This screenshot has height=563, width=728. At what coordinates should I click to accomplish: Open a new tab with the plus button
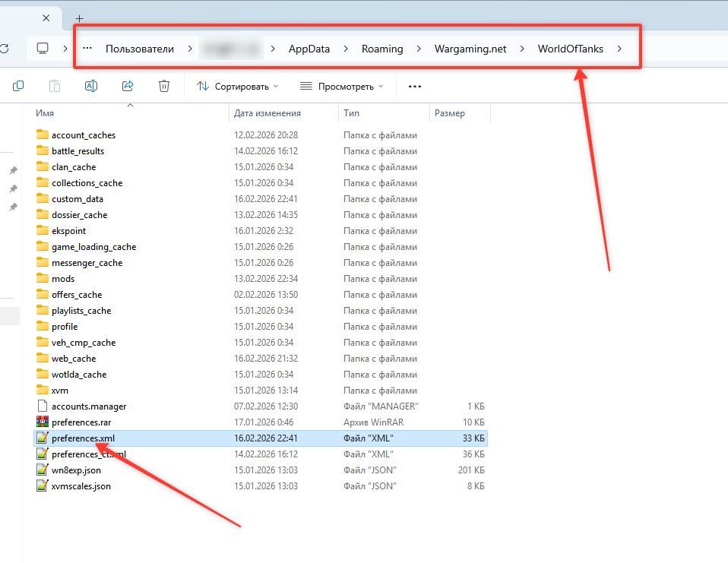pos(80,18)
